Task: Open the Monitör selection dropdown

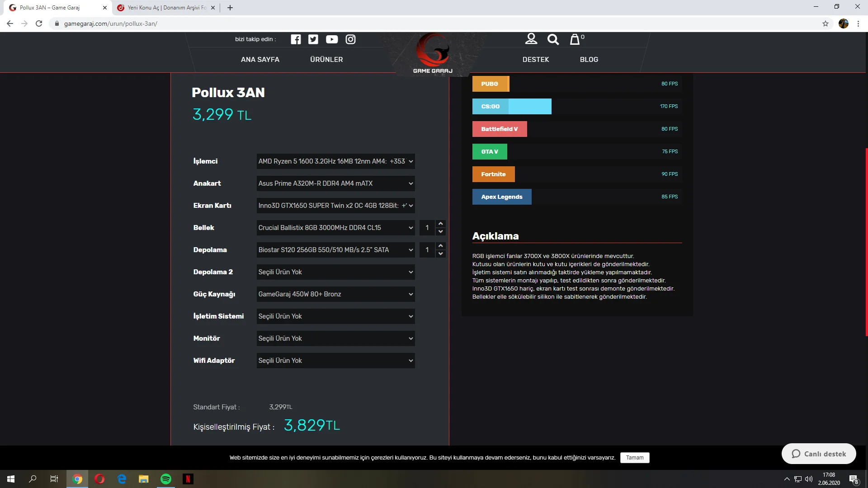Action: point(335,338)
